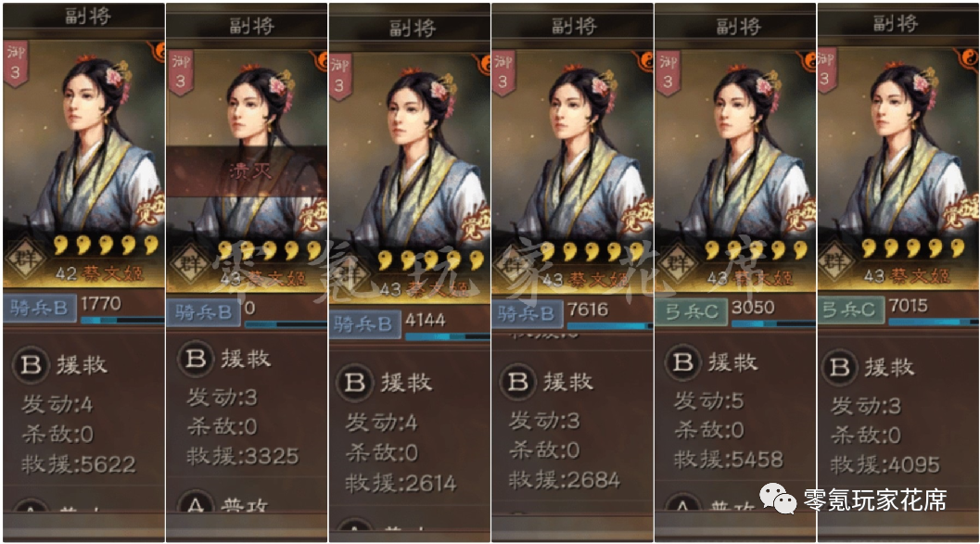980x544 pixels.
Task: Select the 弓兵C troop badge beside 3050
Action: [691, 311]
